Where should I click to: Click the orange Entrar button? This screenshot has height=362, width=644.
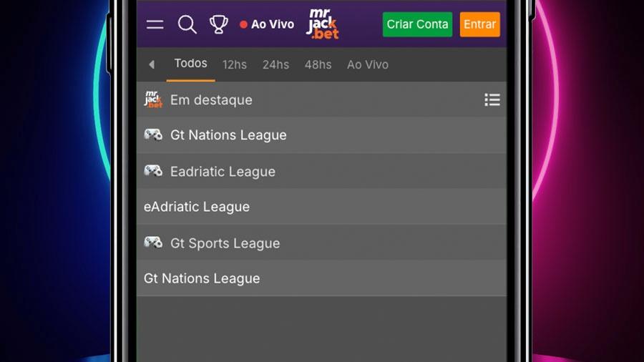(x=479, y=24)
